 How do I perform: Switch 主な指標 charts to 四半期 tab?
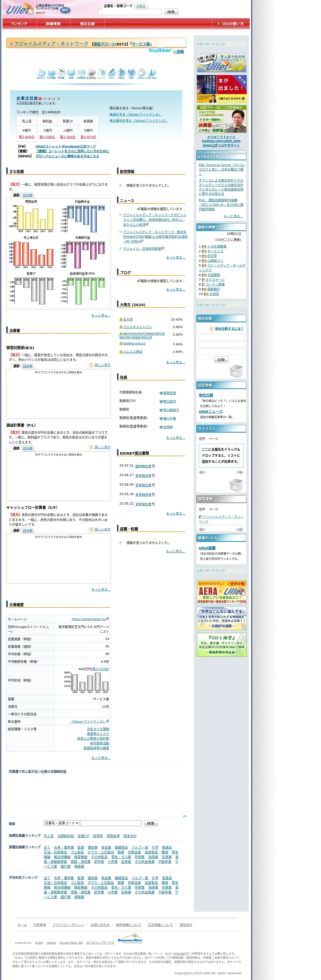27,195
